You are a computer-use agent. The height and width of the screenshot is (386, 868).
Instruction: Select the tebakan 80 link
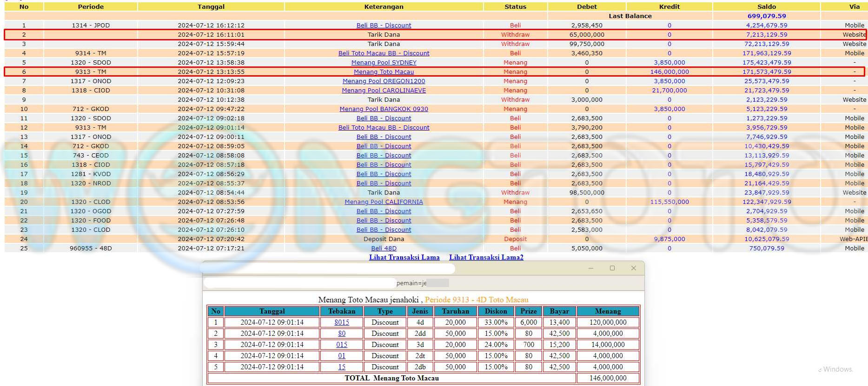(342, 334)
